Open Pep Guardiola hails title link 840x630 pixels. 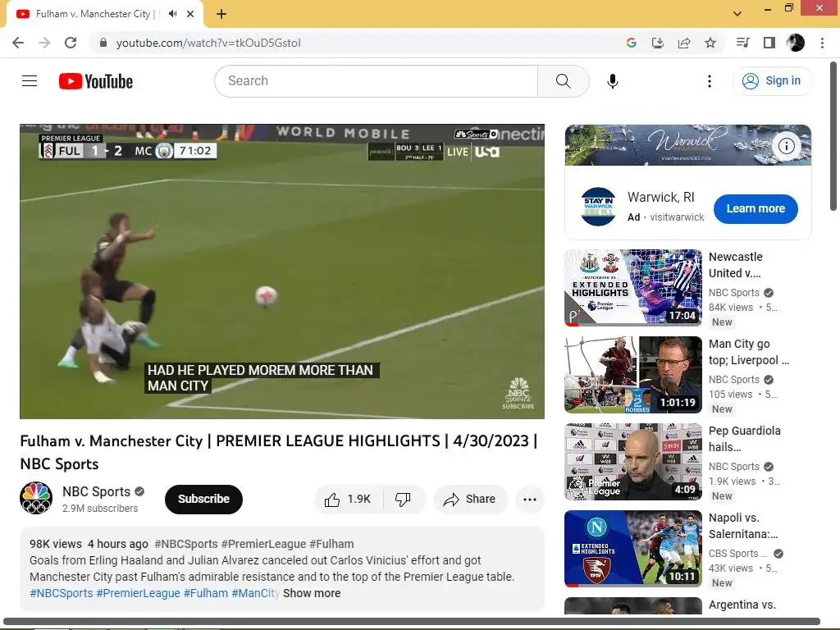(x=745, y=439)
